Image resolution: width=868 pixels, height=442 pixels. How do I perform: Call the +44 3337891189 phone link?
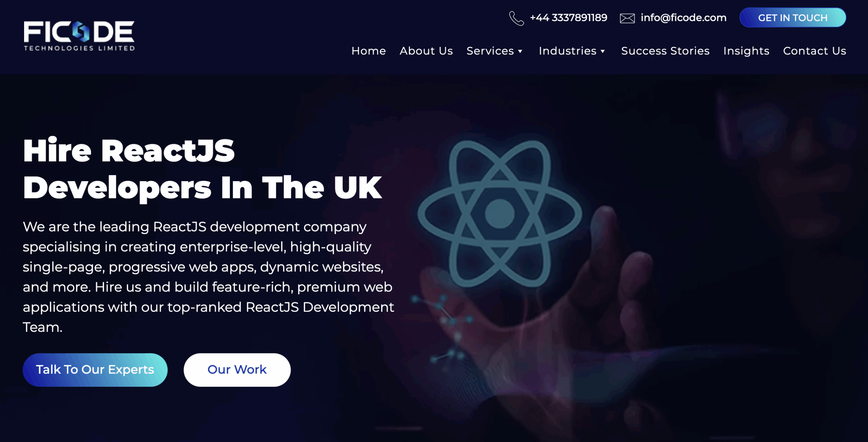click(x=568, y=18)
